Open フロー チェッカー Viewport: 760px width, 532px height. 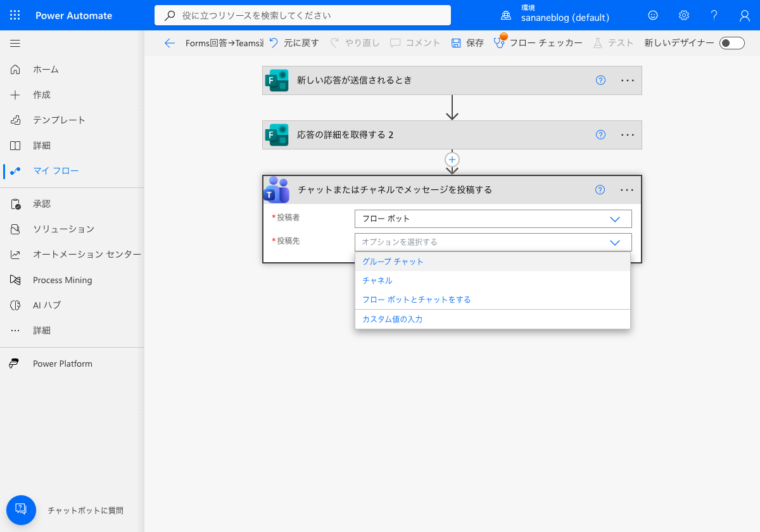click(x=538, y=43)
